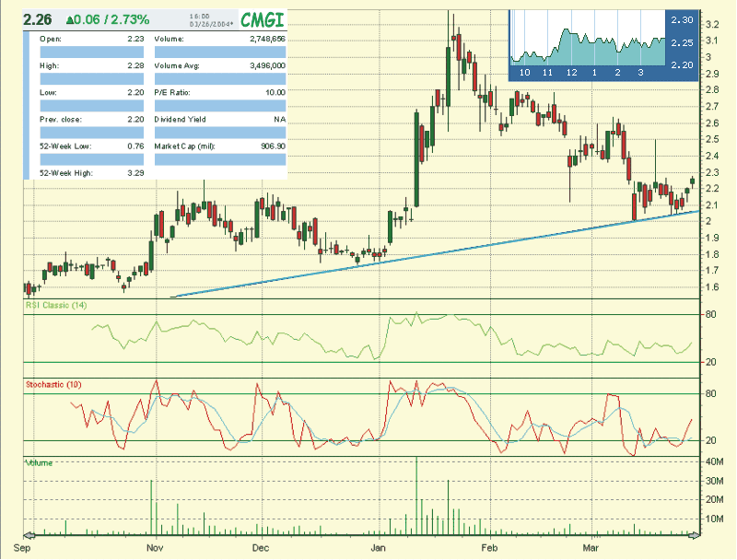
Task: Click the Mar label on the time axis
Action: [591, 548]
